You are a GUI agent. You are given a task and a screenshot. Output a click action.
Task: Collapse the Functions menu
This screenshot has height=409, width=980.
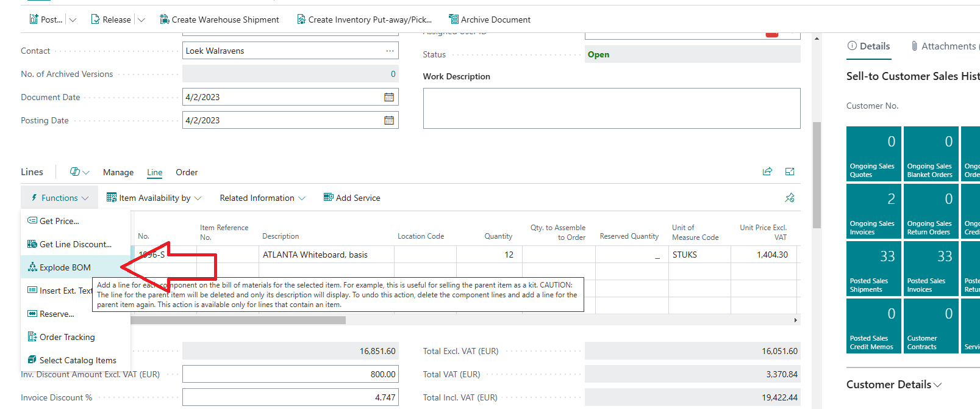point(60,198)
